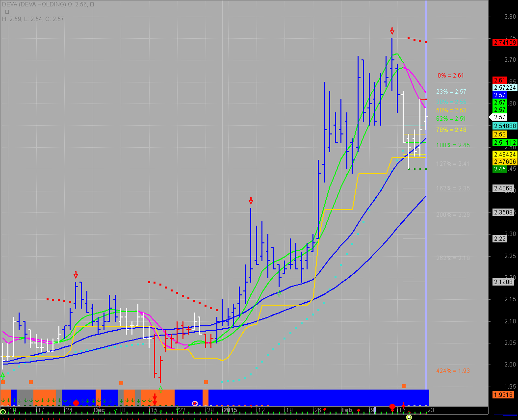Click the white 2.57 current price pointer
Viewport: 518px width, 420px height.
pyautogui.click(x=499, y=117)
